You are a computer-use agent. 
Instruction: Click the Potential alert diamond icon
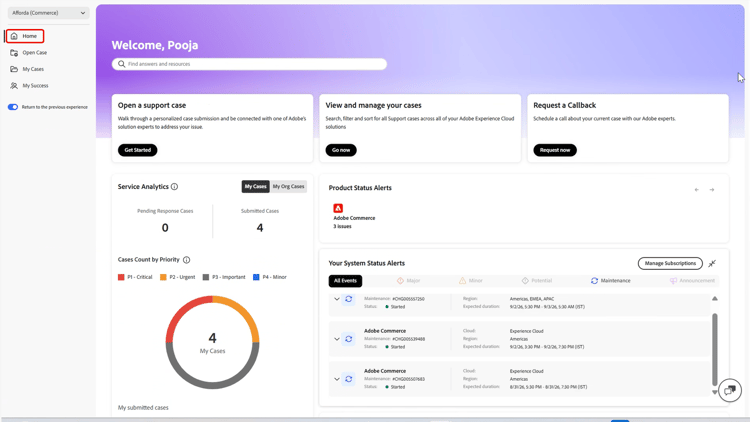pos(525,281)
